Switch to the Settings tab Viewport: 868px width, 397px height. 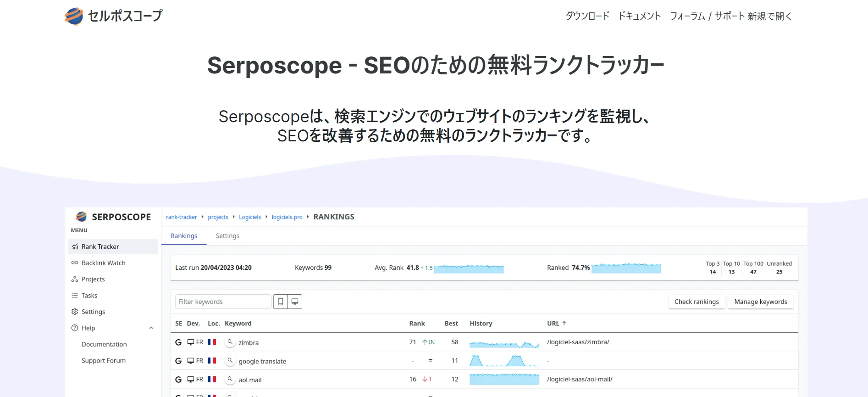click(x=227, y=236)
